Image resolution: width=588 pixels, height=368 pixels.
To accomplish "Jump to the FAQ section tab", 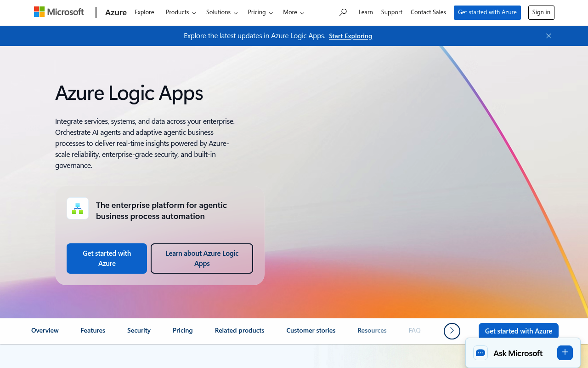I will 415,330.
